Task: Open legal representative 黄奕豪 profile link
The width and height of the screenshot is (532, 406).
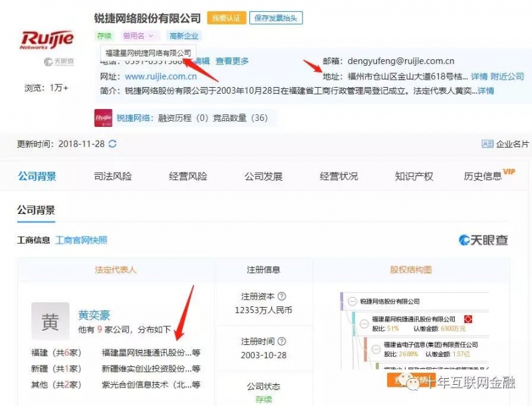Action: click(94, 315)
